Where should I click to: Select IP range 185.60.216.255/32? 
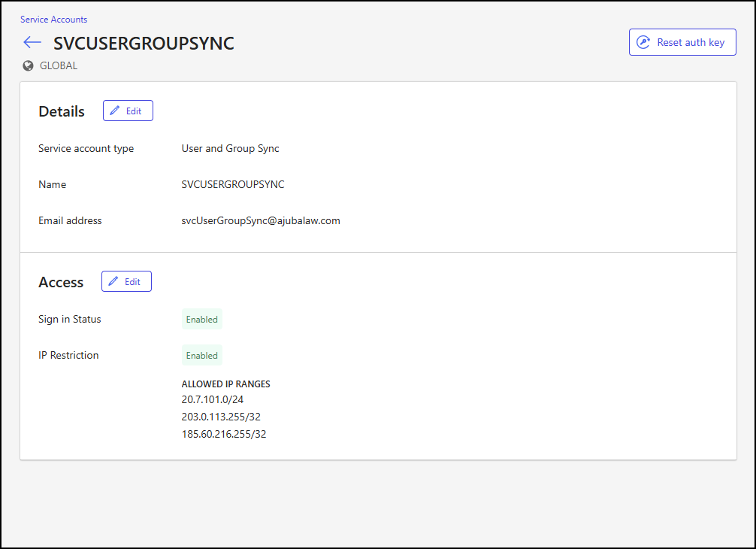point(222,434)
